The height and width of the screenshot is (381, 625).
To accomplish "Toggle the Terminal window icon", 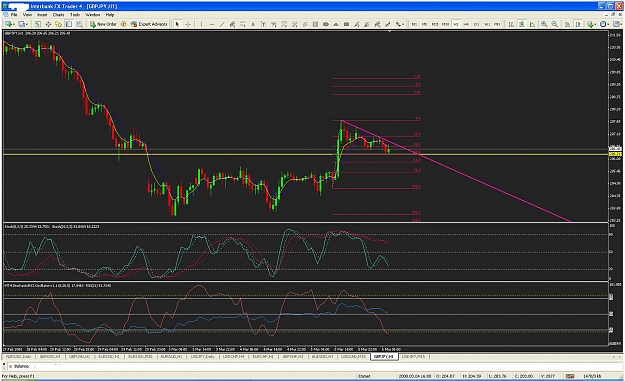I will pyautogui.click(x=69, y=24).
